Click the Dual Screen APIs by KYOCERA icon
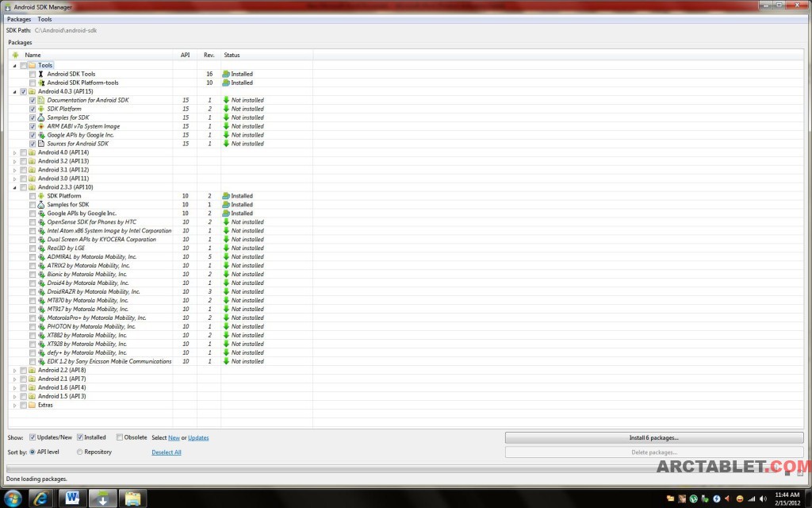 click(x=41, y=240)
